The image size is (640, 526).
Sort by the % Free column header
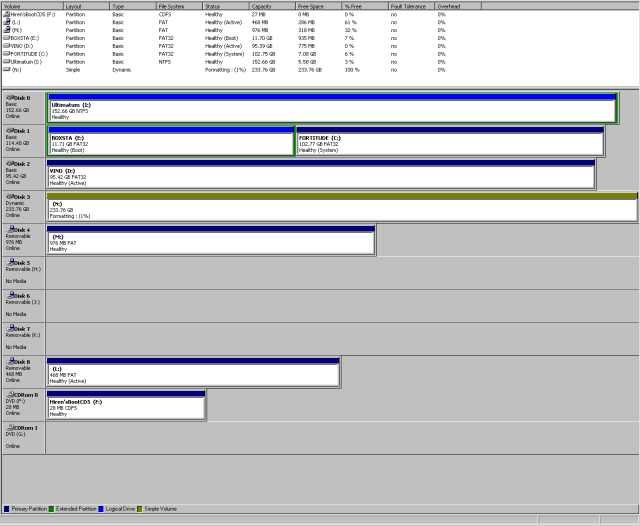coord(365,6)
